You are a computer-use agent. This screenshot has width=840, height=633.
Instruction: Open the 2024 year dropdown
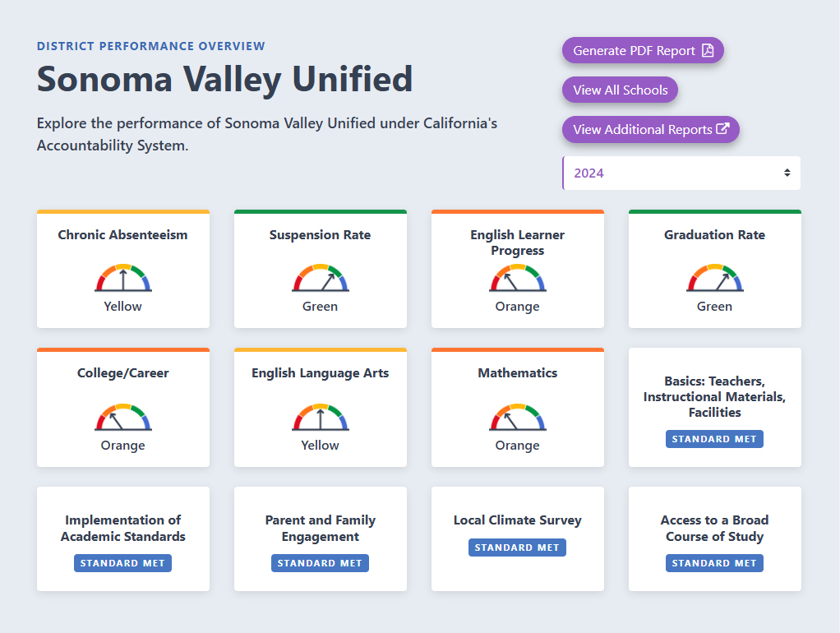[x=681, y=173]
